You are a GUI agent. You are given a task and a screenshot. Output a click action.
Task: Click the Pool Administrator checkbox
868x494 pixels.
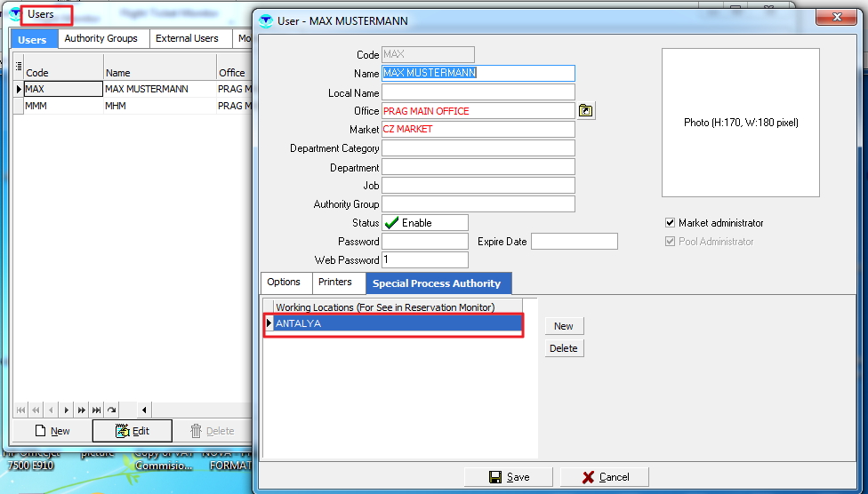coord(671,242)
